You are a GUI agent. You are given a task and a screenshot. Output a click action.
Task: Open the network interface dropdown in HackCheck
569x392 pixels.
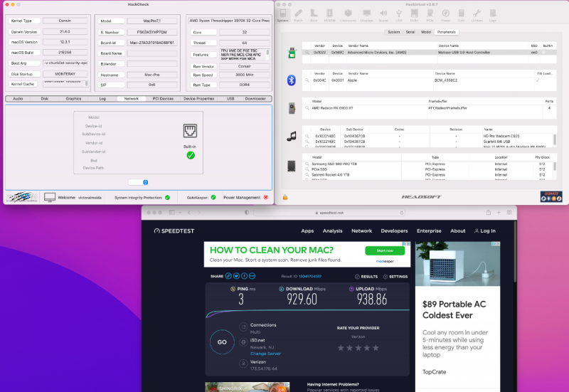[x=138, y=182]
